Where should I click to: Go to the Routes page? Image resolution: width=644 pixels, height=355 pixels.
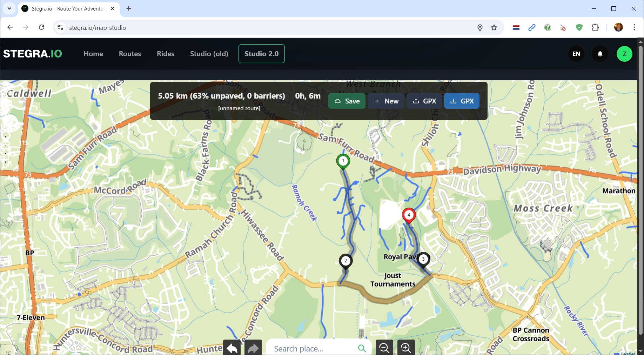[130, 54]
